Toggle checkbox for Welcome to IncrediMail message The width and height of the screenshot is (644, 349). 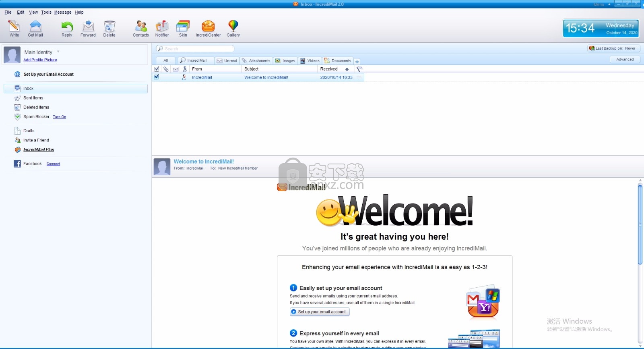(x=157, y=77)
